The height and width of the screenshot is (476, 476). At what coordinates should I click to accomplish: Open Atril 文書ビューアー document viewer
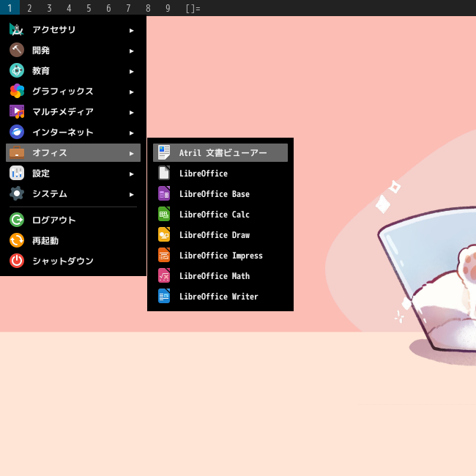click(220, 153)
